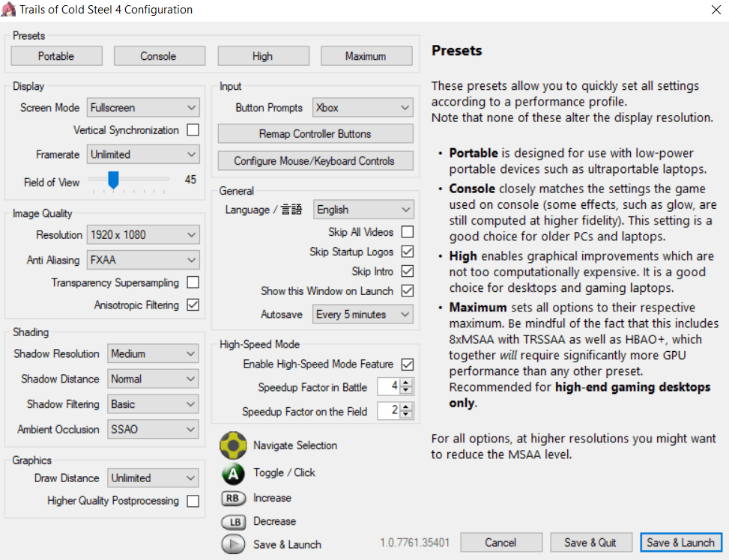The width and height of the screenshot is (729, 560).
Task: Click Remap Controller Buttons
Action: [x=315, y=134]
